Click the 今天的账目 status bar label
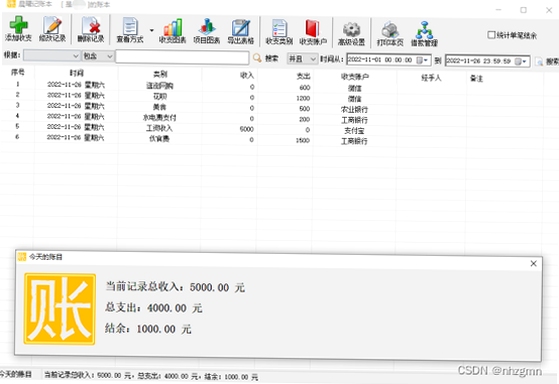 [15, 374]
